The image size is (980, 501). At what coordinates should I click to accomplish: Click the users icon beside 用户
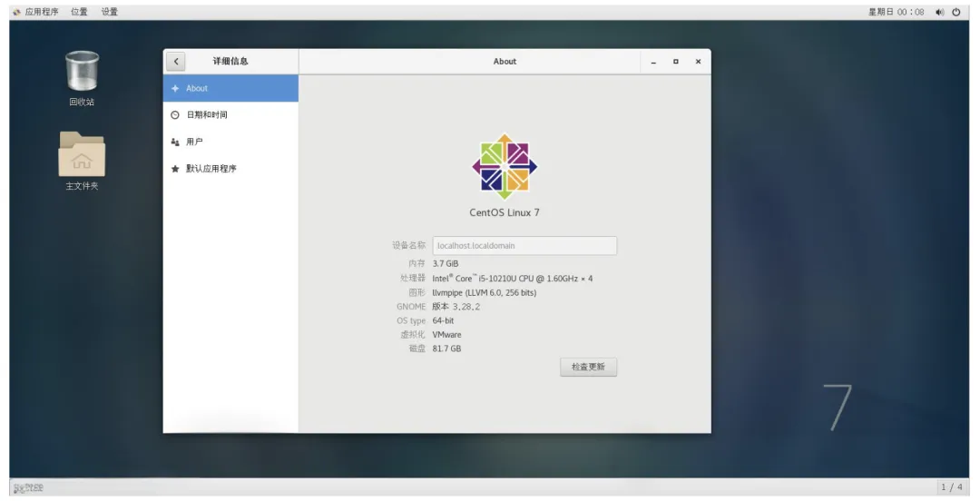175,142
